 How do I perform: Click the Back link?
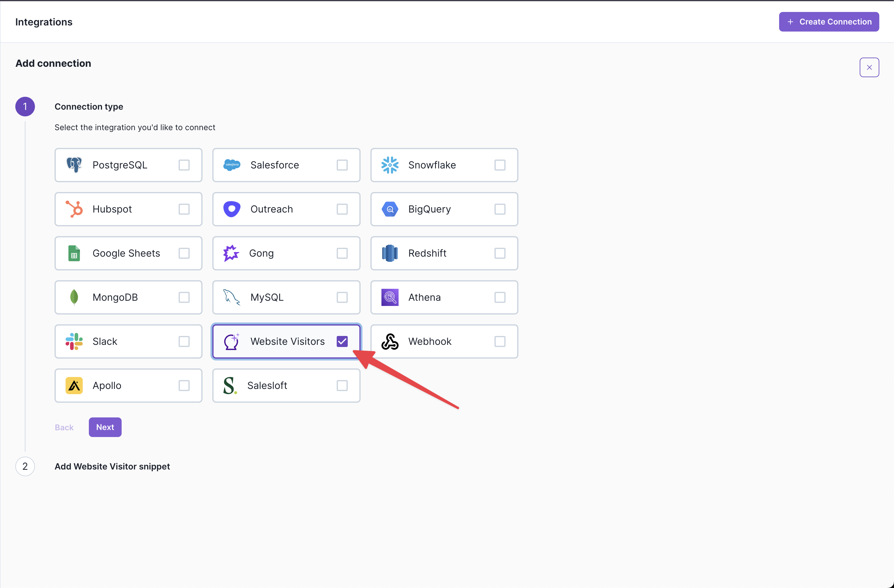tap(64, 427)
